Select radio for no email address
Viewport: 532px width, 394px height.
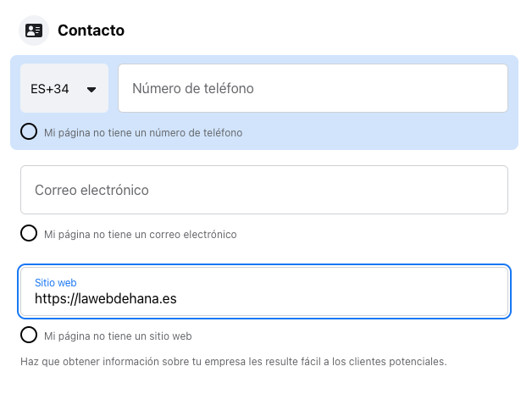(x=29, y=233)
